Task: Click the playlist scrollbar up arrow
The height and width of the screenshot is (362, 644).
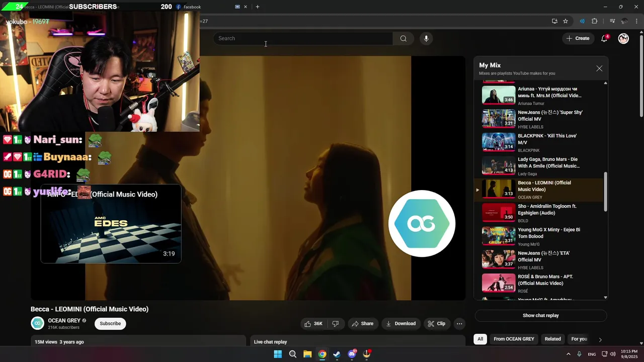Action: click(605, 83)
